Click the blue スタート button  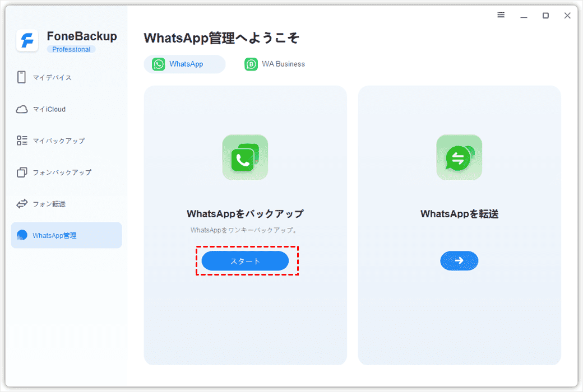pos(245,261)
